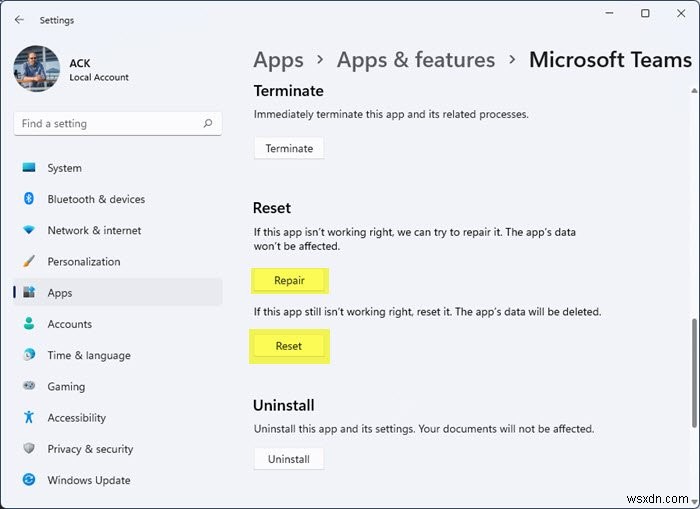Image resolution: width=700 pixels, height=509 pixels.
Task: Click the Time & language globe icon
Action: click(29, 355)
